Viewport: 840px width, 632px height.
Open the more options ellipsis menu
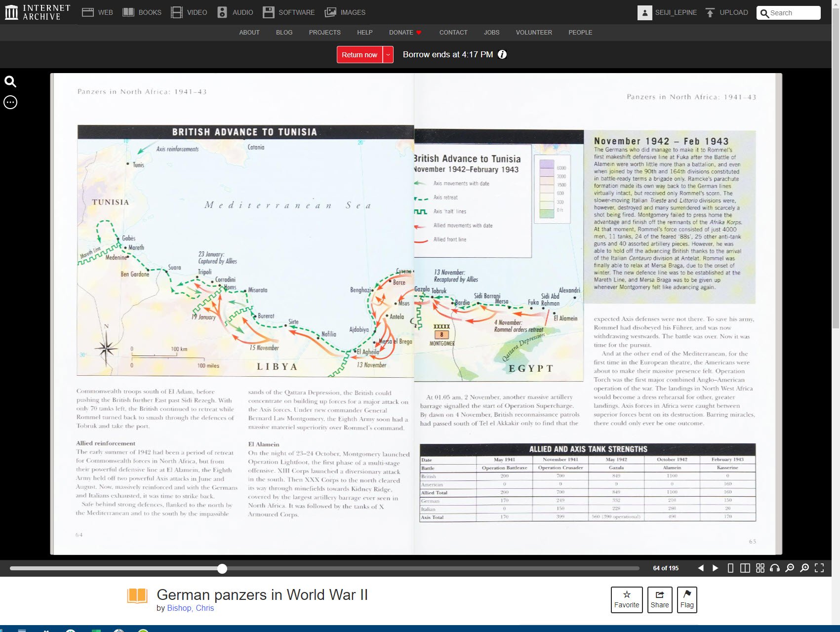(10, 102)
